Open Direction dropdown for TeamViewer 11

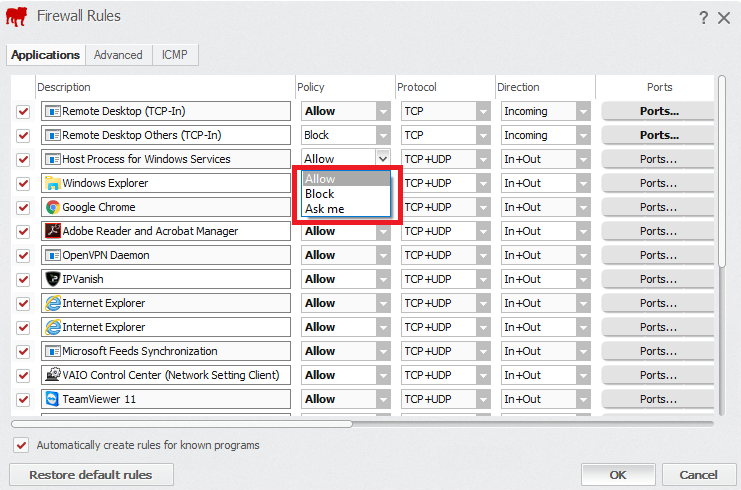tap(584, 399)
